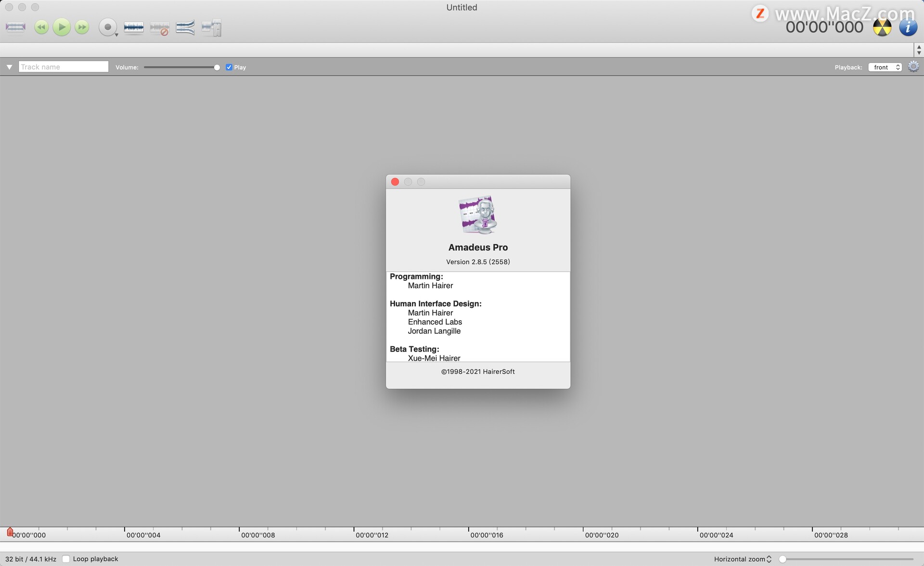Start playback with the green play button

(x=62, y=27)
